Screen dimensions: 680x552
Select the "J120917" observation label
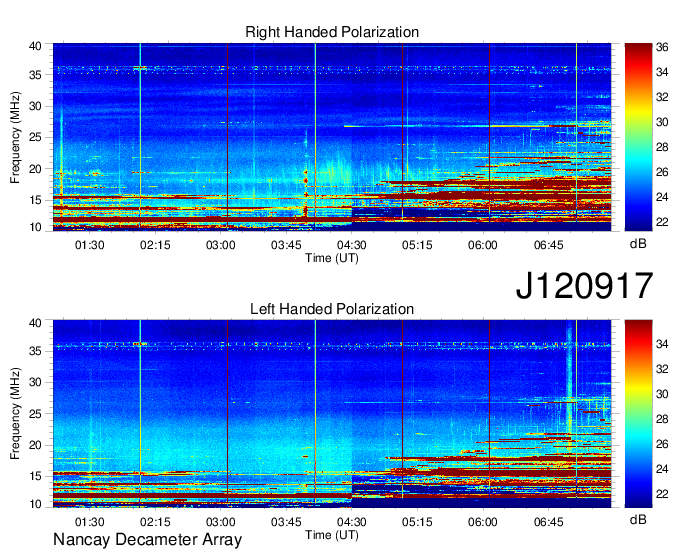click(584, 286)
